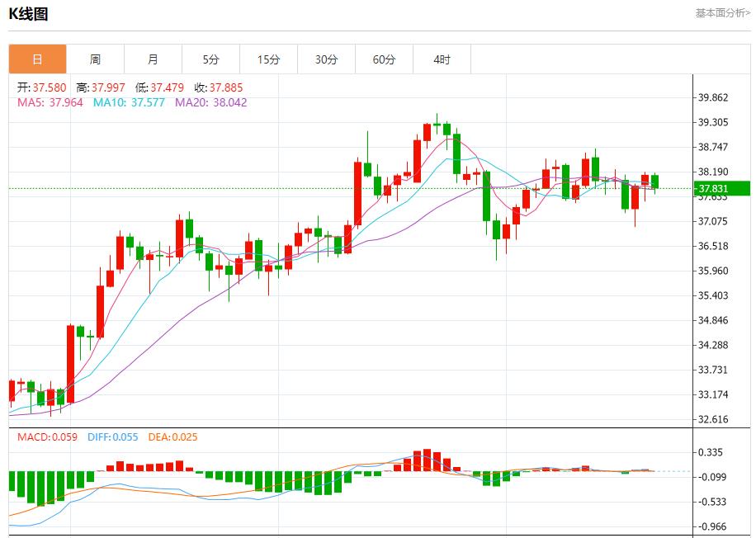
Task: Select the 30分 thirty-minute interval
Action: (x=328, y=59)
